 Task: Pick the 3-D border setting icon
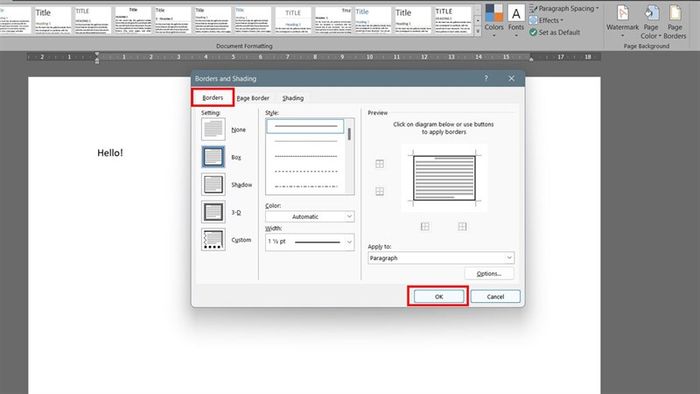(213, 212)
